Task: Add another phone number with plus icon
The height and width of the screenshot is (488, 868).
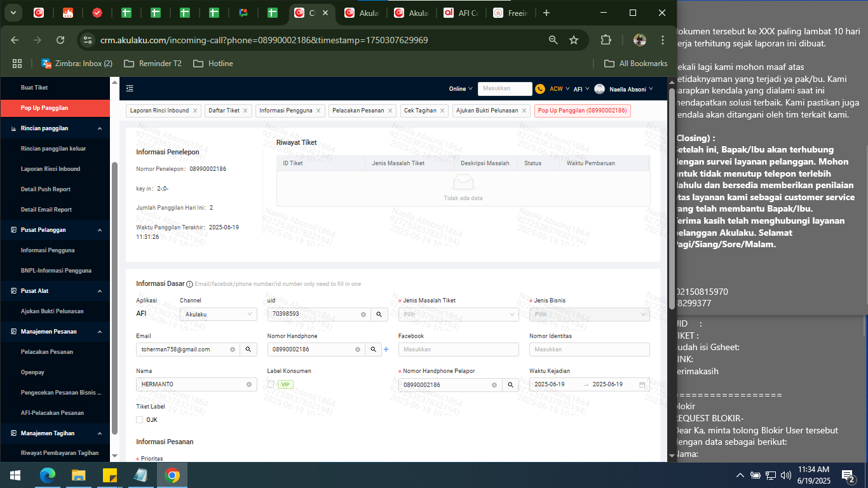Action: (386, 349)
